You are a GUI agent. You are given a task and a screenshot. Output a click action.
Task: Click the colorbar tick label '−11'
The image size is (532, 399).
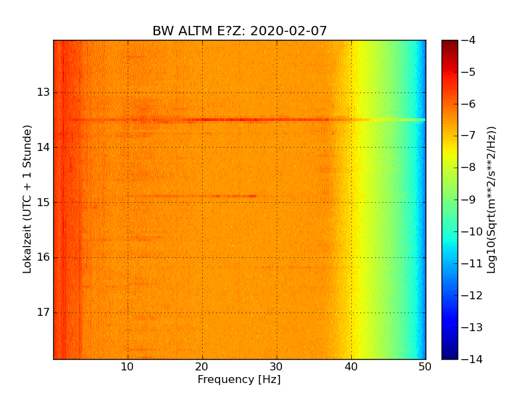pyautogui.click(x=472, y=263)
